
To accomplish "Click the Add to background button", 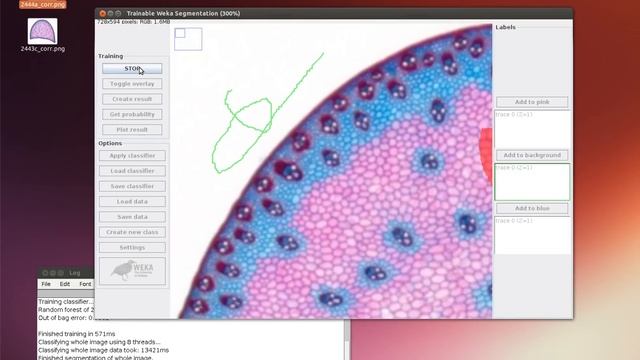I will pyautogui.click(x=532, y=155).
